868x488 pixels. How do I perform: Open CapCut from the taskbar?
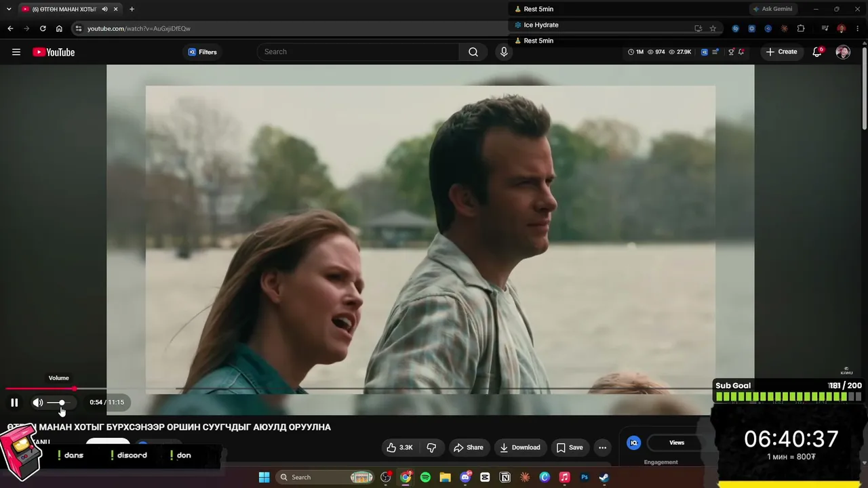click(x=485, y=477)
